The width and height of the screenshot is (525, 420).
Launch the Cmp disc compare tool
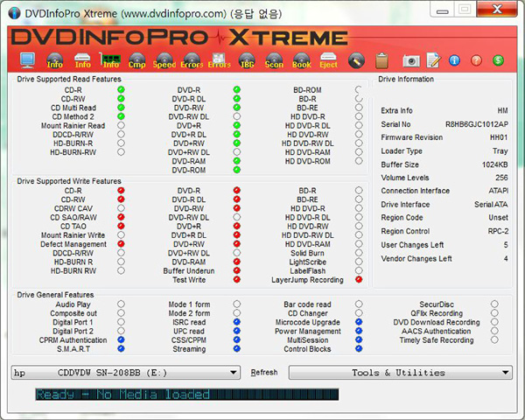(137, 60)
